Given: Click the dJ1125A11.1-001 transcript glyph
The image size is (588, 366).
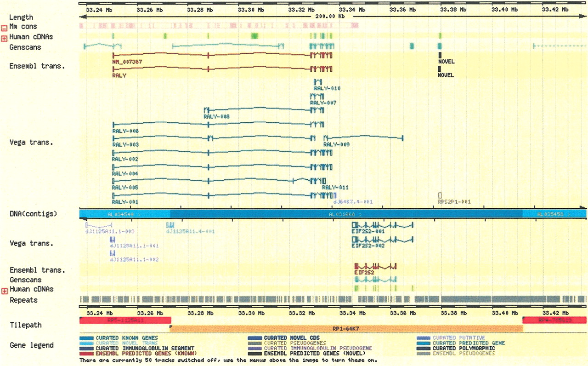Looking at the screenshot, I should 112,240.
